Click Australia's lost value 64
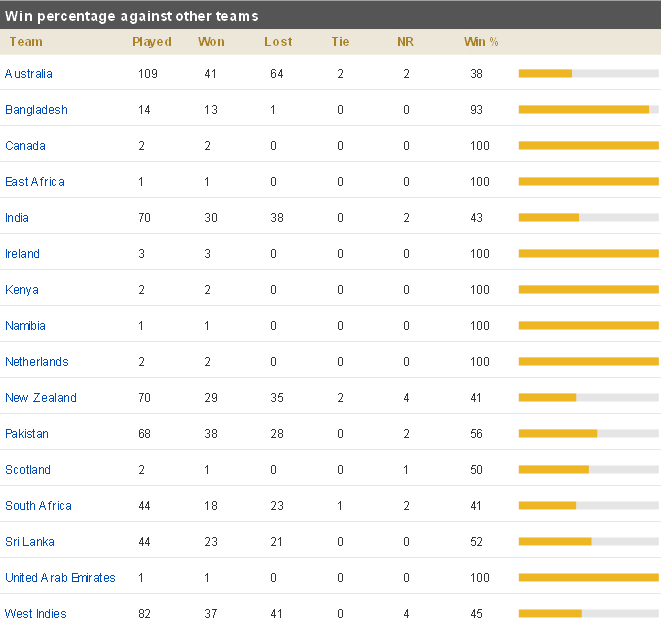The height and width of the screenshot is (628, 661). (x=277, y=74)
